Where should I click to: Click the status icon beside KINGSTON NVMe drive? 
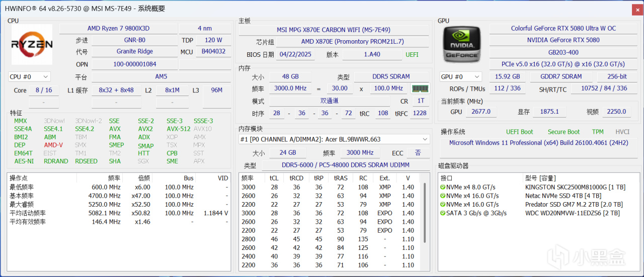[443, 188]
